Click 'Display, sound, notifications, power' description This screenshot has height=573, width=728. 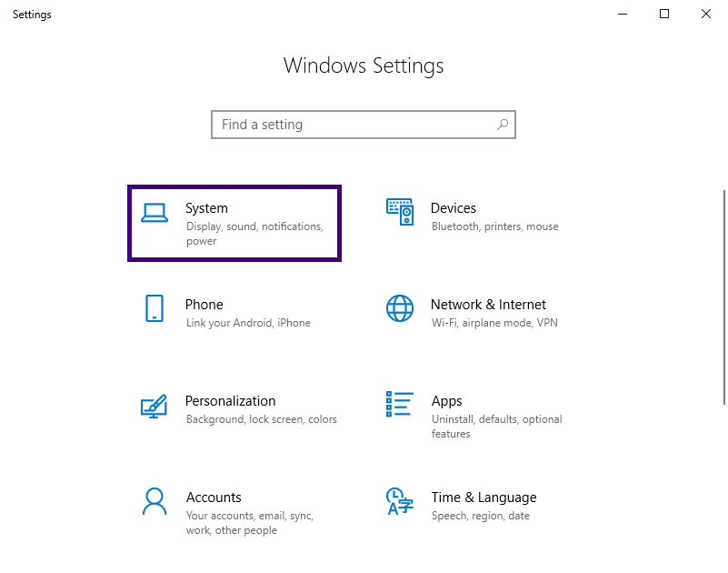[x=254, y=234]
